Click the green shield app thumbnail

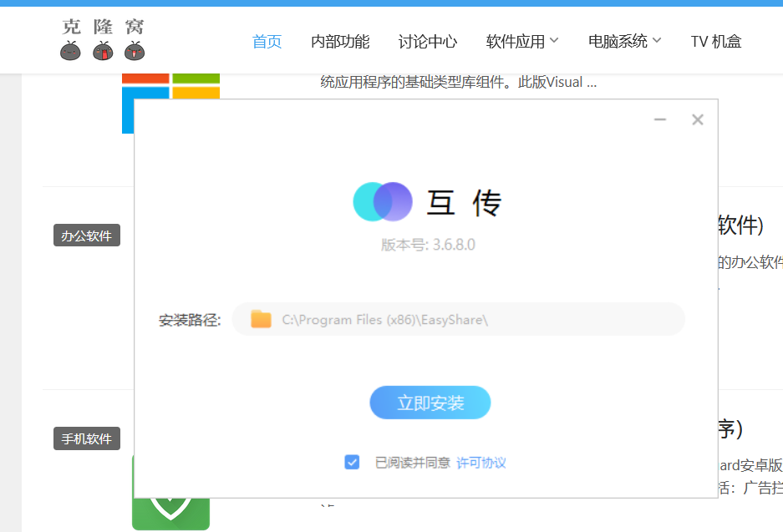pos(170,514)
